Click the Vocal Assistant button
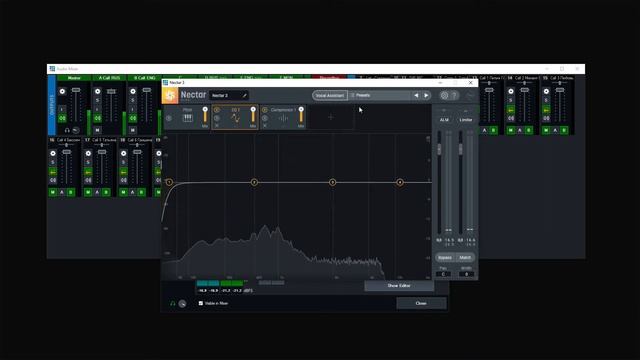 click(x=330, y=96)
